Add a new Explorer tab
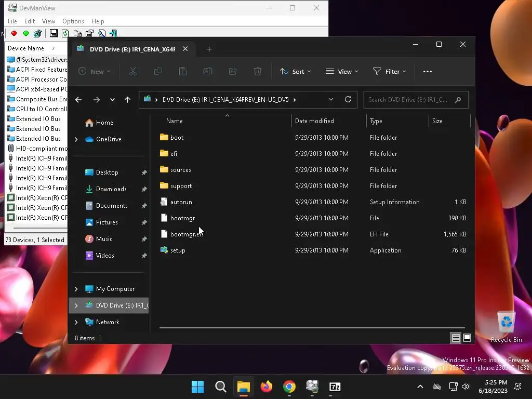 click(209, 49)
